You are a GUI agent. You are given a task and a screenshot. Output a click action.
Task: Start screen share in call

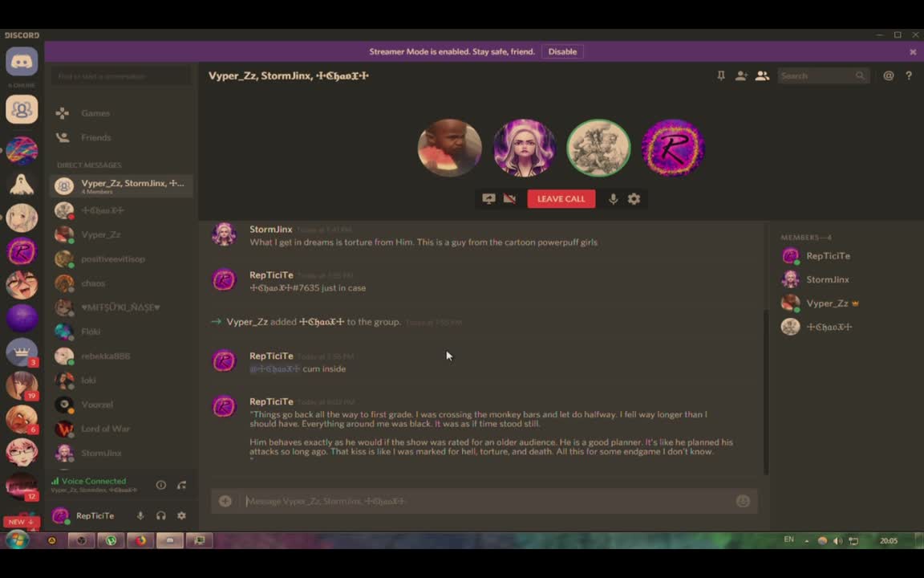click(488, 199)
